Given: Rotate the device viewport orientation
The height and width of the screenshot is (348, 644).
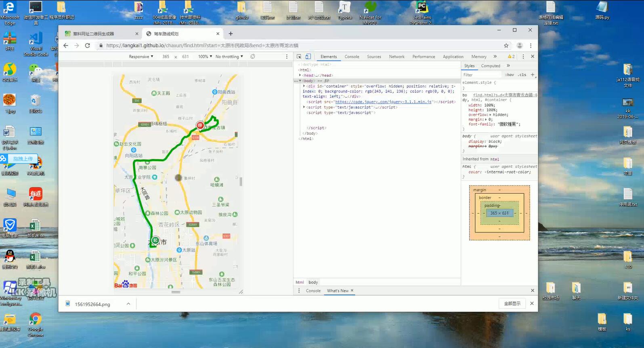Looking at the screenshot, I should point(252,56).
